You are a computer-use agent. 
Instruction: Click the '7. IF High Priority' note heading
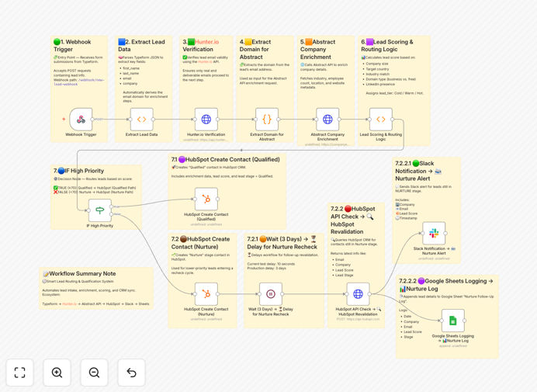(x=78, y=171)
